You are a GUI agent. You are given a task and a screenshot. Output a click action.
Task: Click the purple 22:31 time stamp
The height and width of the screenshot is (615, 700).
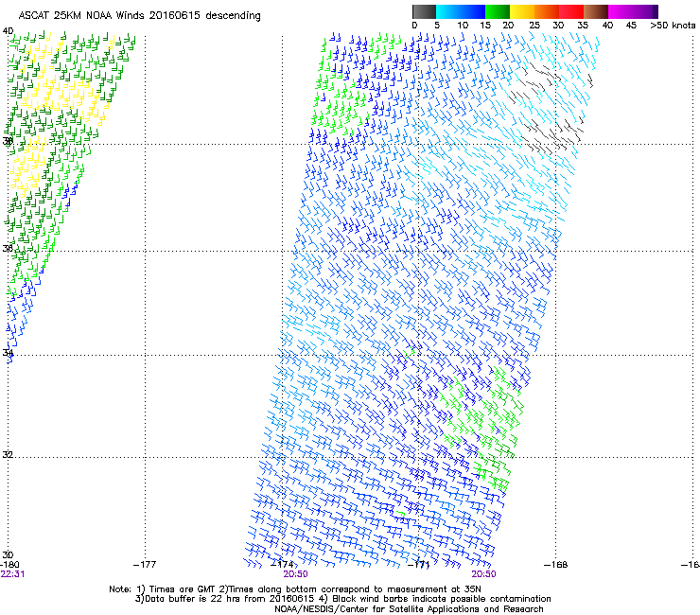click(x=12, y=574)
